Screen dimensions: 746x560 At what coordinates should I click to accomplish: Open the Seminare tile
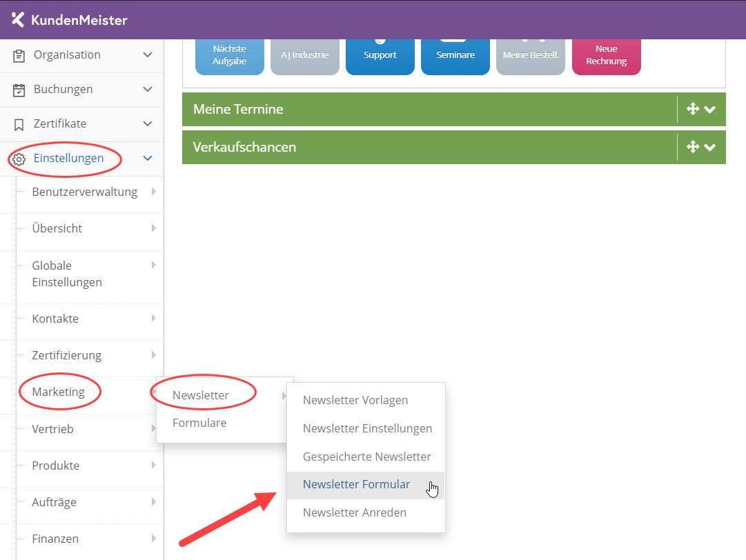[x=455, y=57]
